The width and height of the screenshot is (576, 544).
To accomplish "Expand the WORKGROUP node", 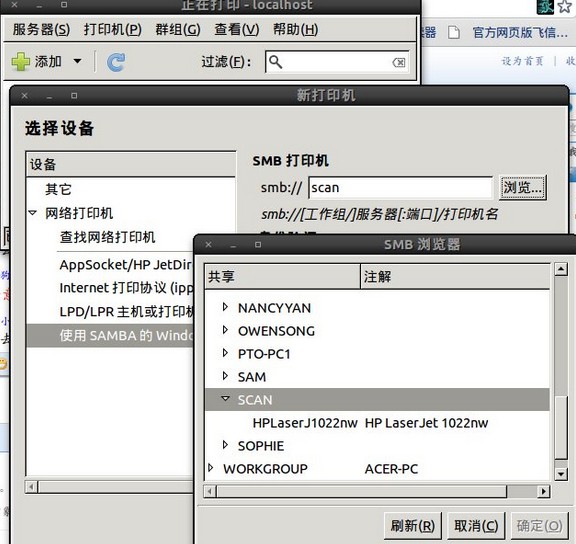I will click(210, 468).
